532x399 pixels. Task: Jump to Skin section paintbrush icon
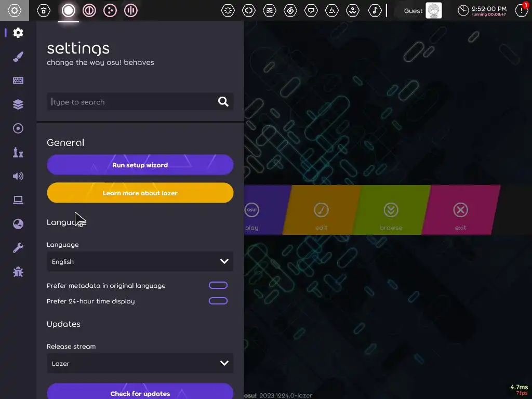(x=18, y=57)
